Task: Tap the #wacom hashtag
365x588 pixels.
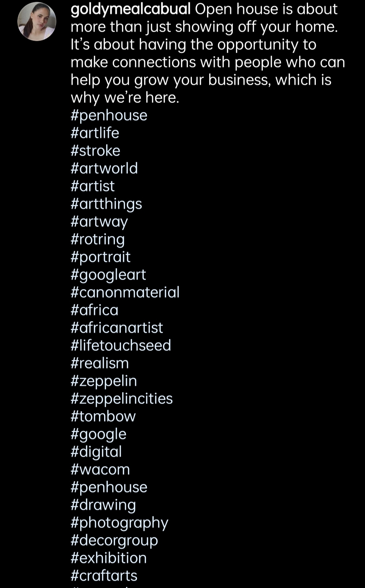Action: [100, 469]
